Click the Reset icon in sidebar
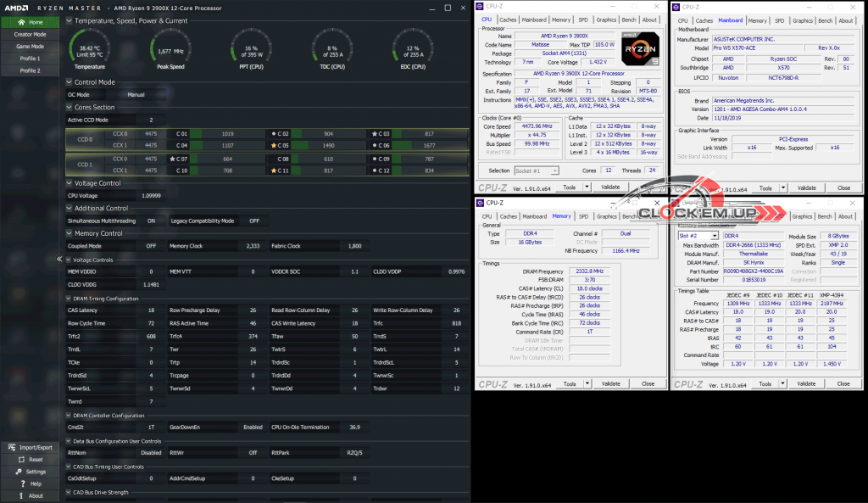 [12, 459]
